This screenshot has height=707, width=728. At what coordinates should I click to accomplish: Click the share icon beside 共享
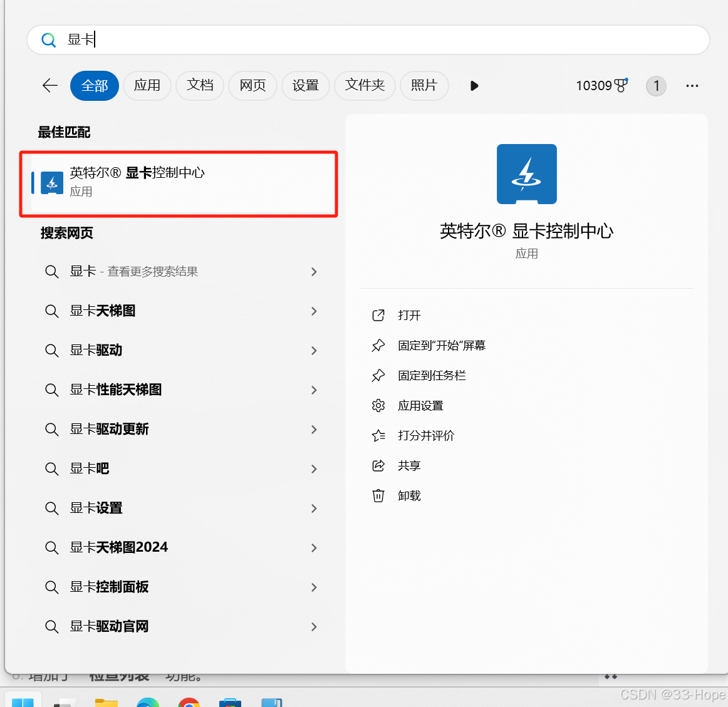click(378, 466)
